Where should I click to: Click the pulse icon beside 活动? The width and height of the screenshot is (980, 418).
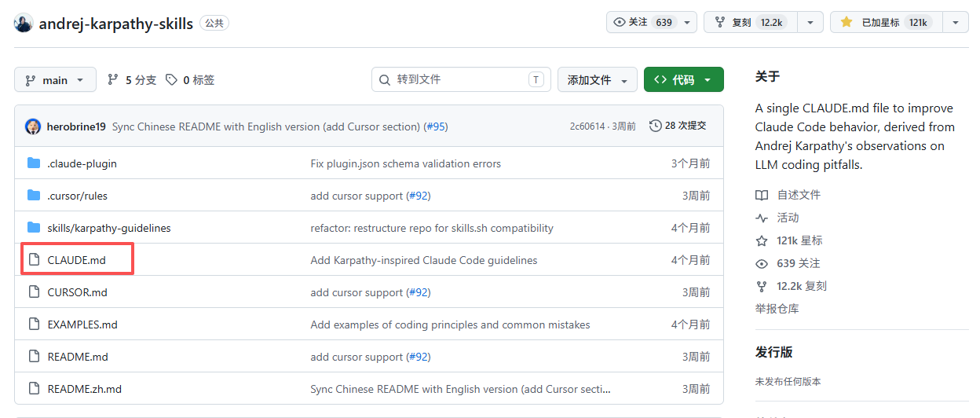click(x=761, y=218)
